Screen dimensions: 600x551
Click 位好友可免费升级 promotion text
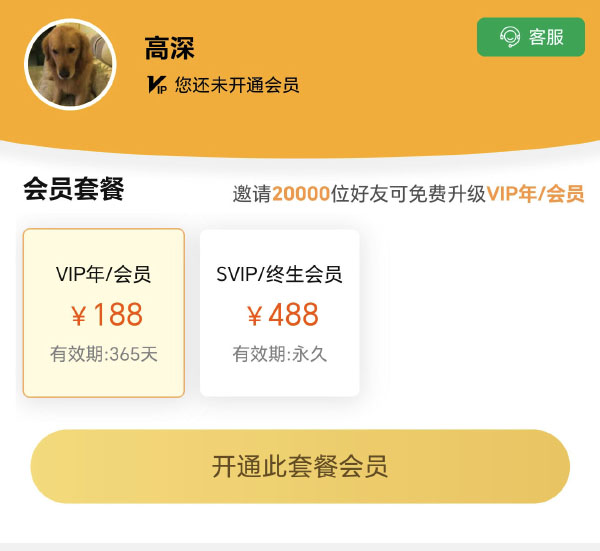(x=408, y=194)
